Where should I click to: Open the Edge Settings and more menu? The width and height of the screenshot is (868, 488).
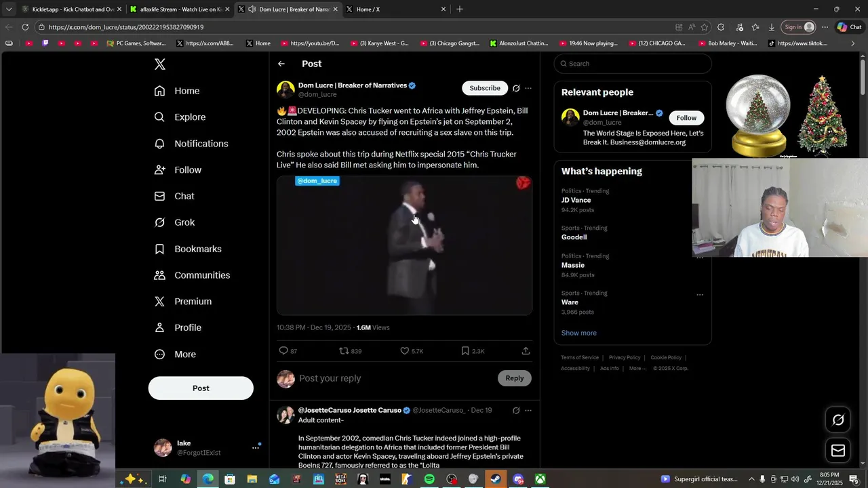pyautogui.click(x=825, y=27)
